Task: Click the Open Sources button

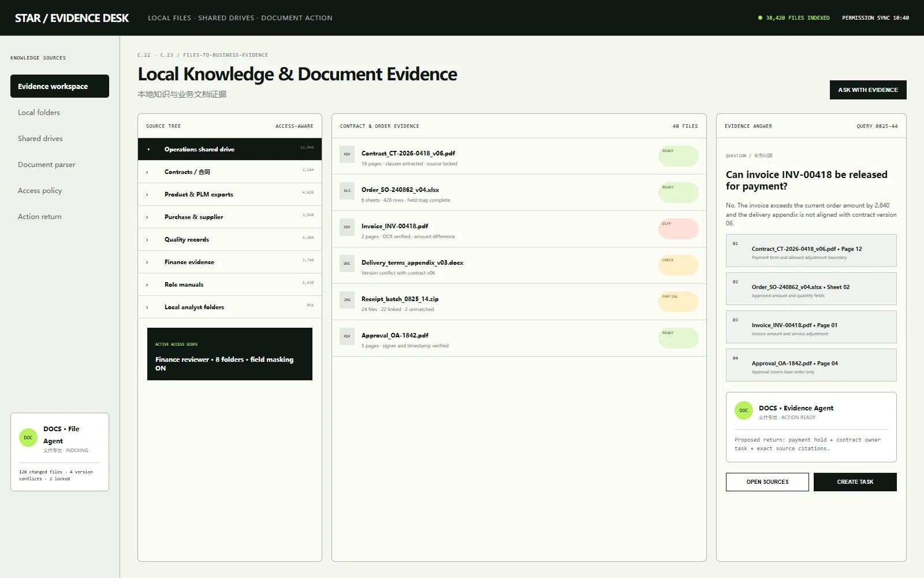Action: point(767,482)
